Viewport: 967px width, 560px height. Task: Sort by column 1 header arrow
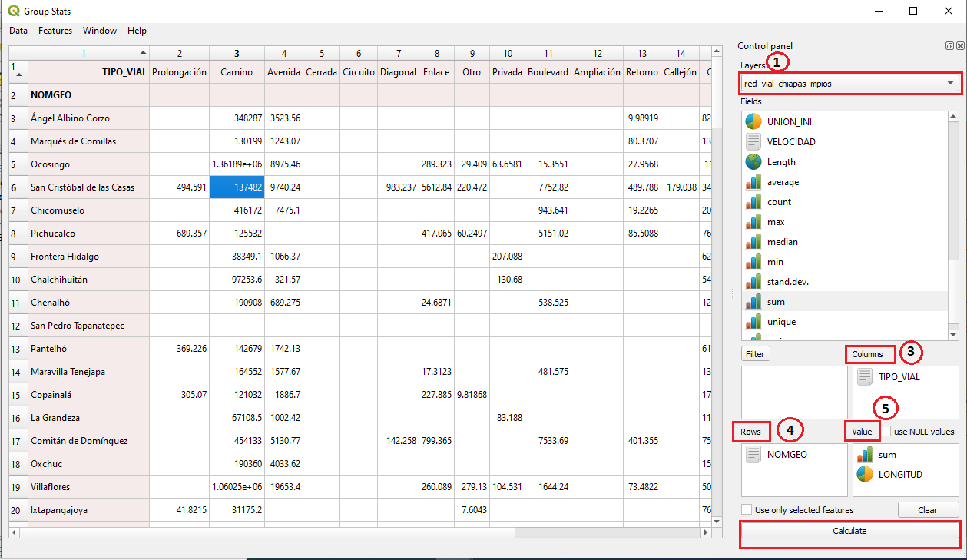tap(143, 53)
